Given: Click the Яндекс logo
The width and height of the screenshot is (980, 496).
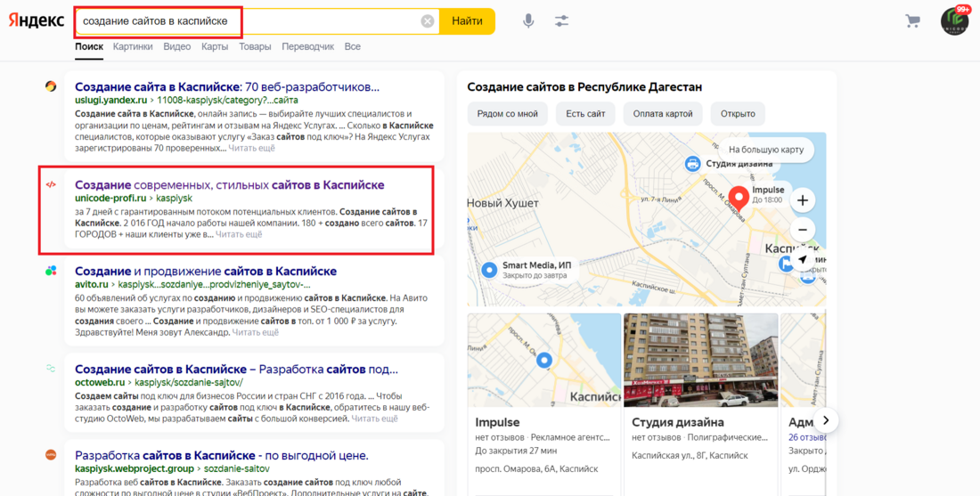Looking at the screenshot, I should pos(37,20).
